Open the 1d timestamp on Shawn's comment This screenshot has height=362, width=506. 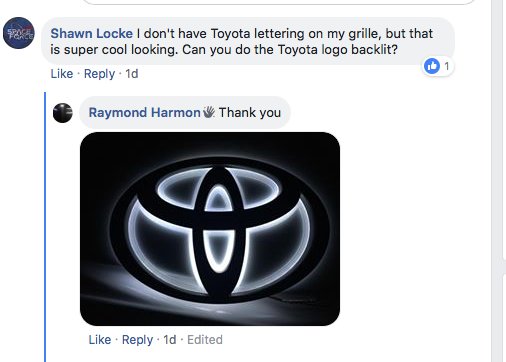click(132, 74)
